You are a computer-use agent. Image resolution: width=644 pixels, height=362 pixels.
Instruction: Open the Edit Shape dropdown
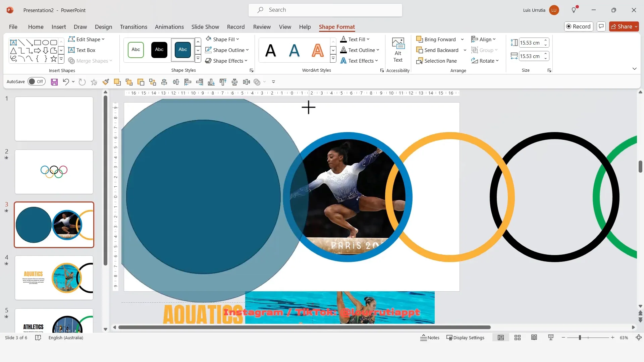click(87, 39)
